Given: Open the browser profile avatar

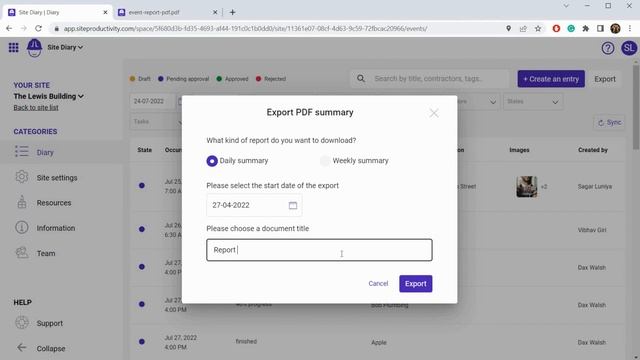Looking at the screenshot, I should pyautogui.click(x=615, y=29).
